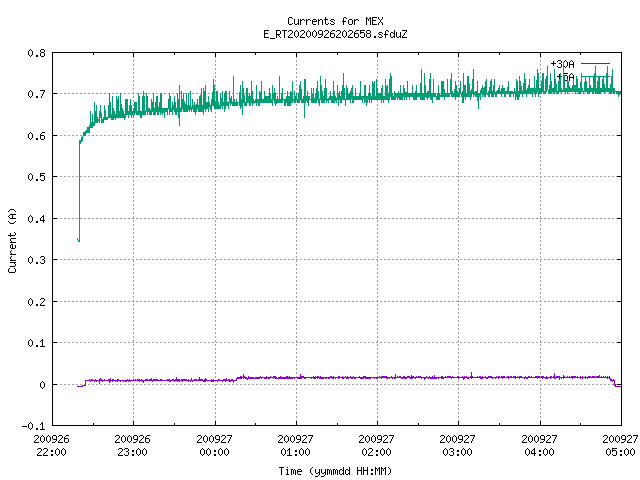Click the x-axis label 200927 04:00
The image size is (640, 480).
click(540, 446)
